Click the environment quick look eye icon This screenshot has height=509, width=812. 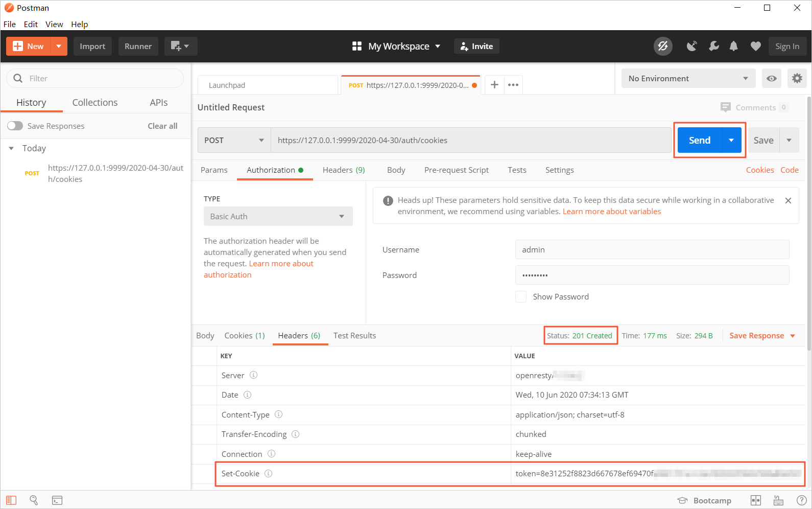pos(772,78)
